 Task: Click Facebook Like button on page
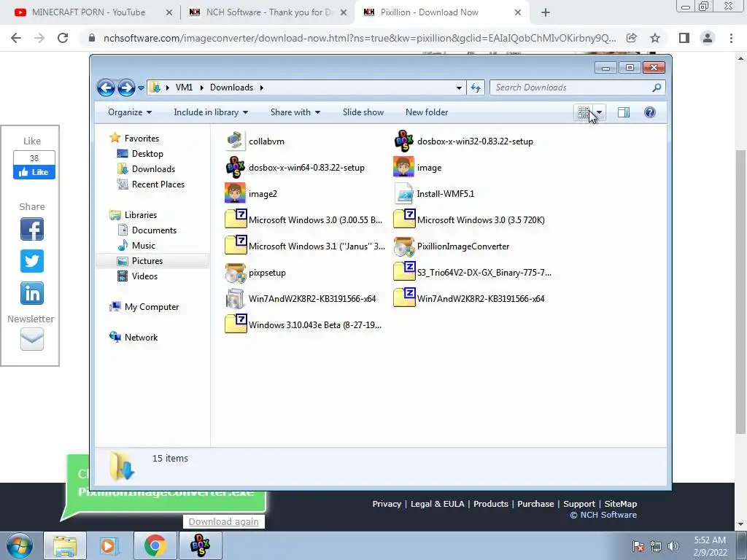point(34,172)
